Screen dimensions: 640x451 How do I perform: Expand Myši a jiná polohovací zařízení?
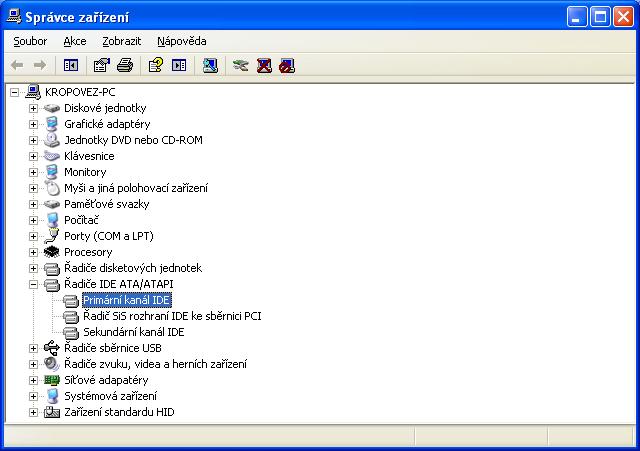click(33, 188)
